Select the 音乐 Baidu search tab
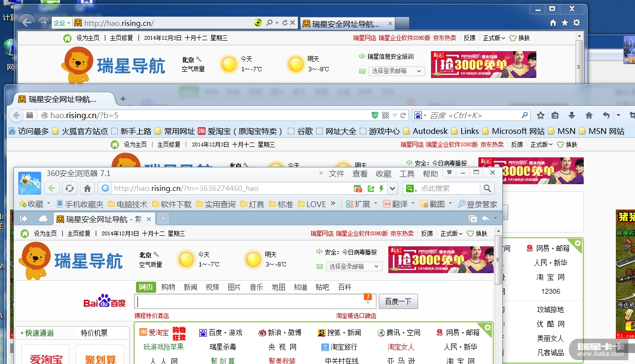635x364 pixels. click(x=256, y=287)
